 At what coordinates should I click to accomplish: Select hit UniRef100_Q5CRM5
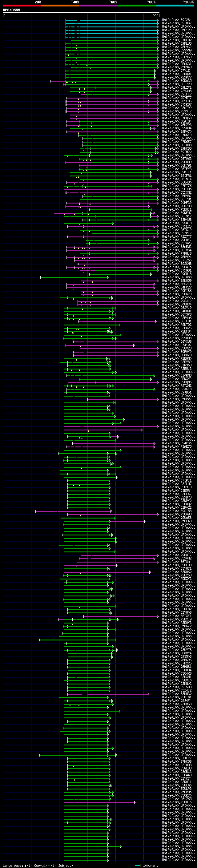tap(176, 792)
